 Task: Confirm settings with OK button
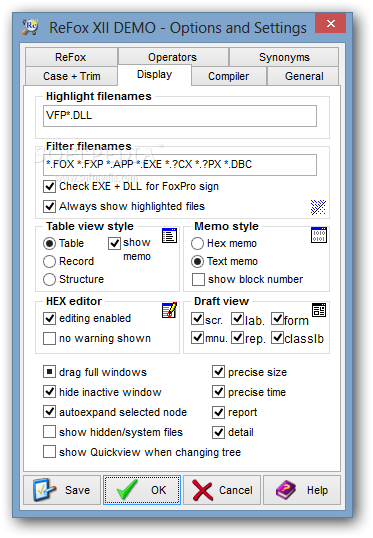click(x=142, y=490)
